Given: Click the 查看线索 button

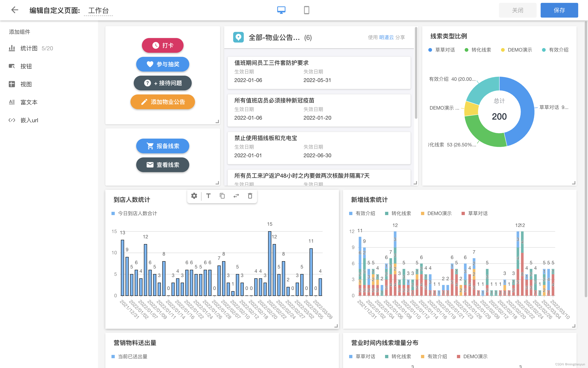Looking at the screenshot, I should [x=163, y=165].
